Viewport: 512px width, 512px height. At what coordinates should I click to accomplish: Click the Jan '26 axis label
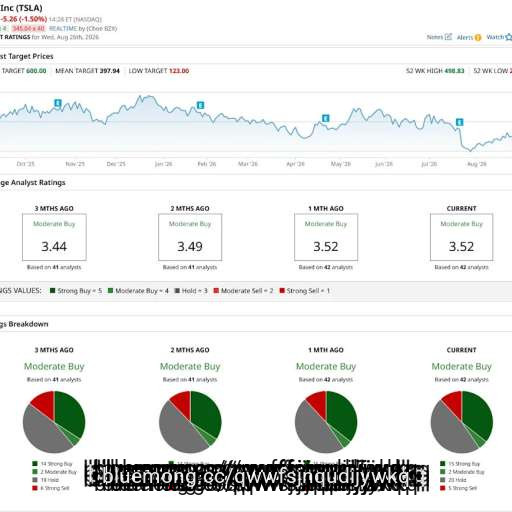[x=163, y=164]
